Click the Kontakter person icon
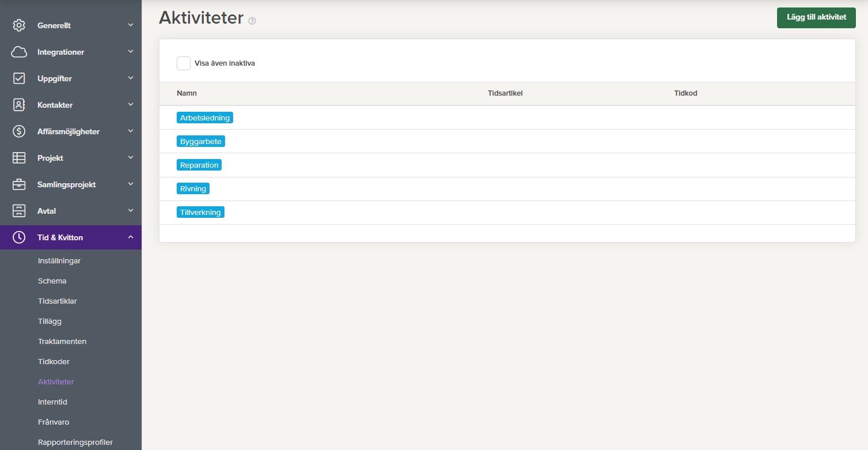Screen dimensions: 868x450 click(x=19, y=105)
